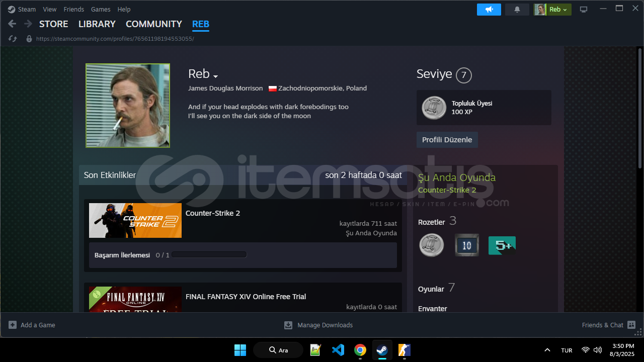Open Google Chrome from taskbar

[x=360, y=350]
